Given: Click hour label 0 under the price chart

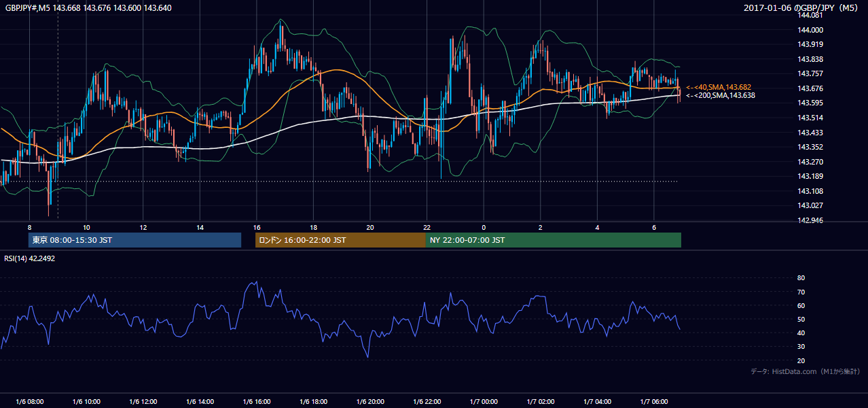Looking at the screenshot, I should coord(484,227).
